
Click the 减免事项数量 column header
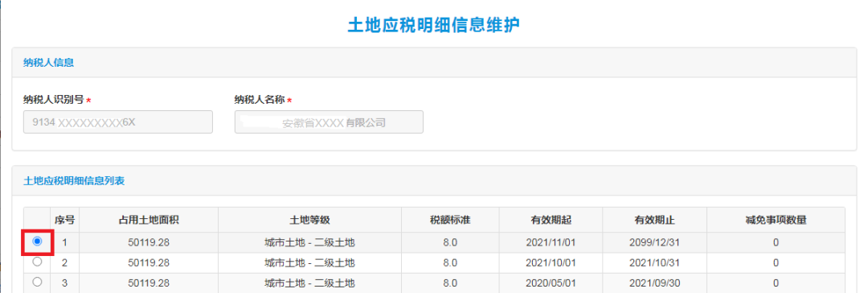(776, 220)
